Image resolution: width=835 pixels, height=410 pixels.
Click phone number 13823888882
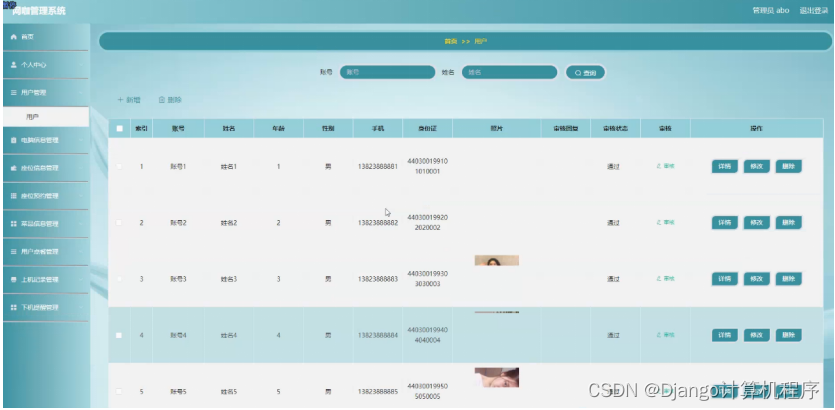[x=378, y=223]
